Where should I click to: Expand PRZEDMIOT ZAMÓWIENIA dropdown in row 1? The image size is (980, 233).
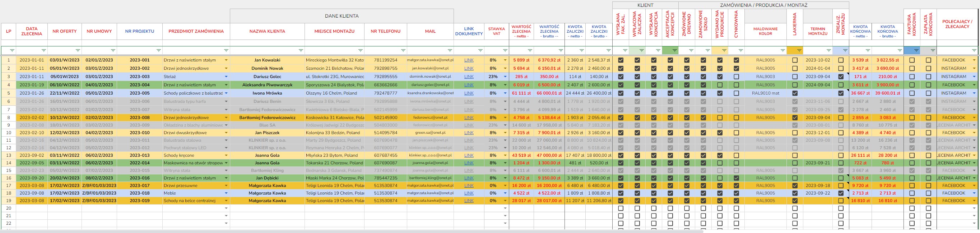[x=226, y=60]
